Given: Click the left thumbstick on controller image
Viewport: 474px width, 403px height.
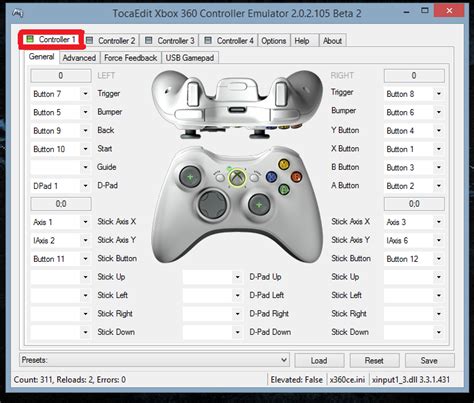Looking at the screenshot, I should (x=190, y=177).
